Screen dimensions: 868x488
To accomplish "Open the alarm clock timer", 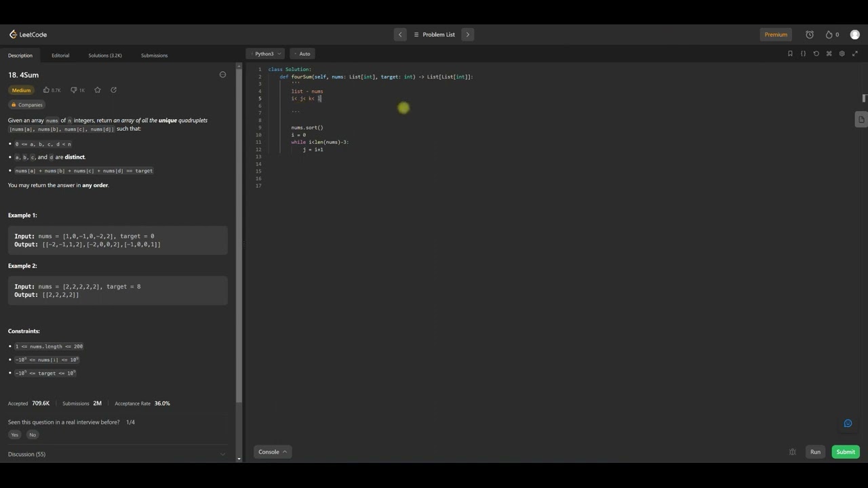I will coord(810,35).
